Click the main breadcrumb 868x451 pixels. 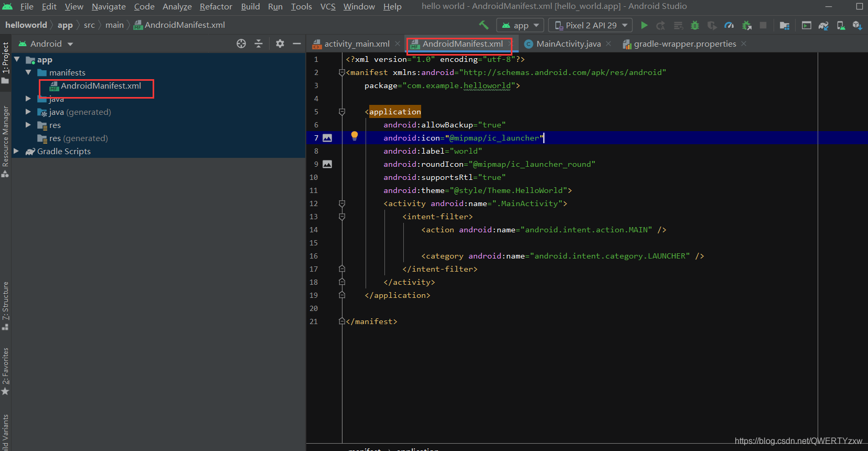tap(114, 25)
